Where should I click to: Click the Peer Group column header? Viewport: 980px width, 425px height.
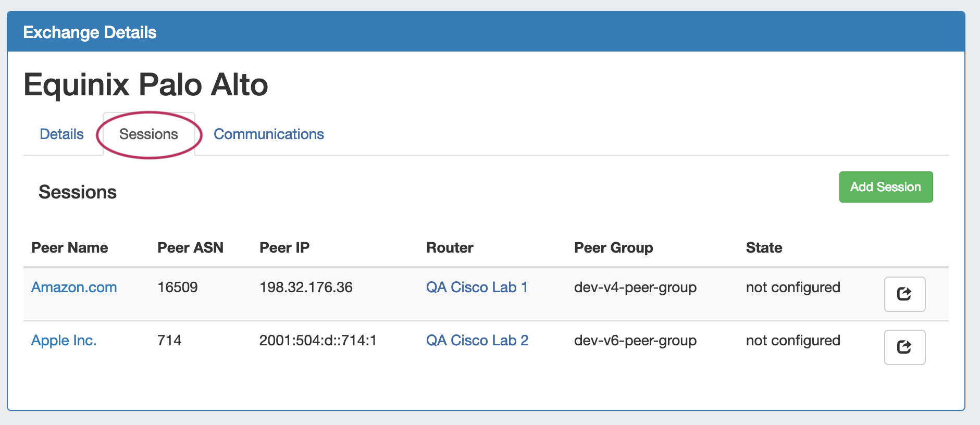(x=613, y=248)
